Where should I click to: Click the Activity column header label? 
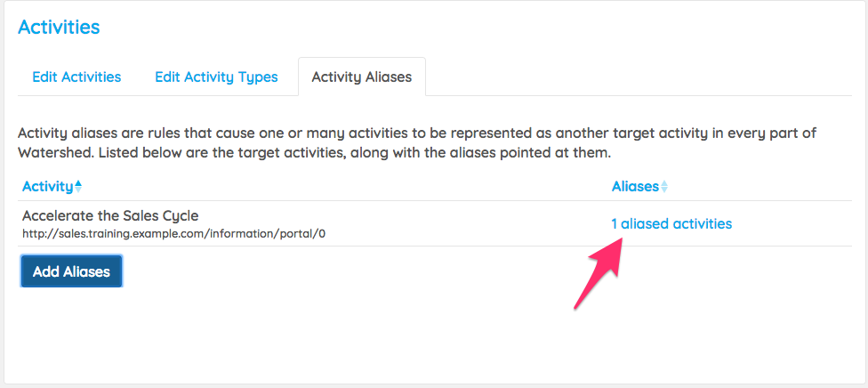pyautogui.click(x=47, y=186)
